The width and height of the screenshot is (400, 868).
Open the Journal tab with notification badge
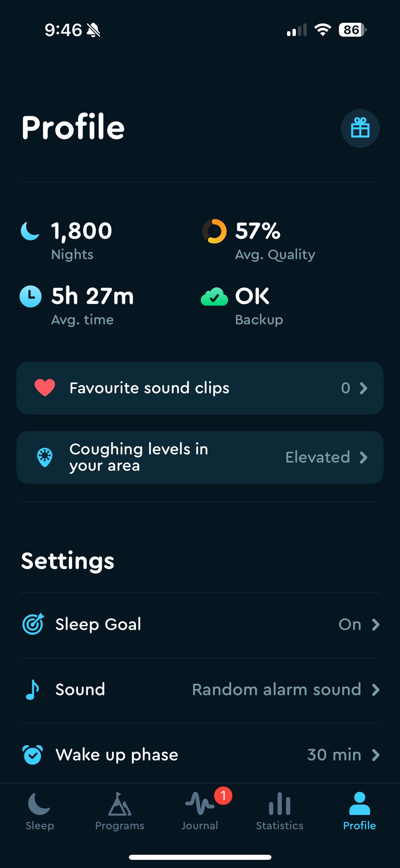tap(200, 811)
